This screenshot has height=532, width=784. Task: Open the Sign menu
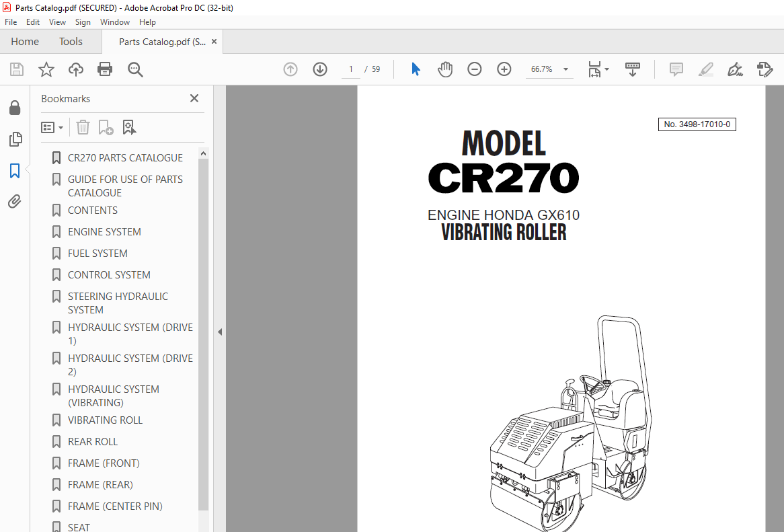(83, 22)
